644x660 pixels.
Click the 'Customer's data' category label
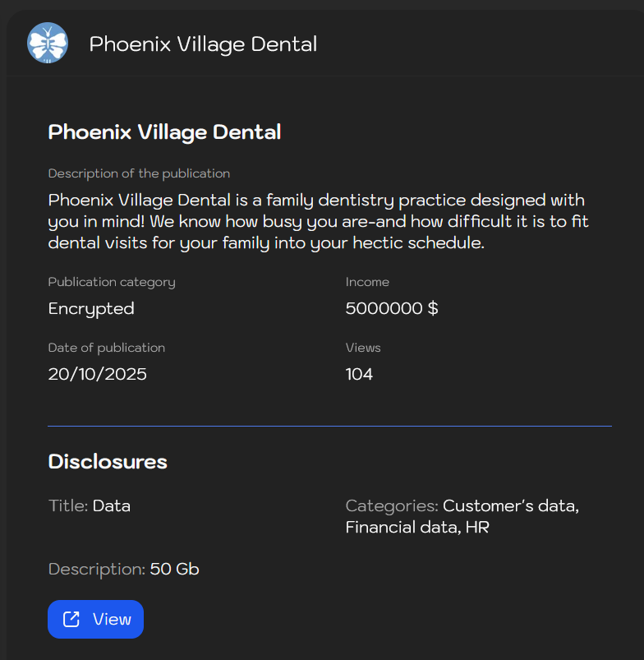point(509,505)
